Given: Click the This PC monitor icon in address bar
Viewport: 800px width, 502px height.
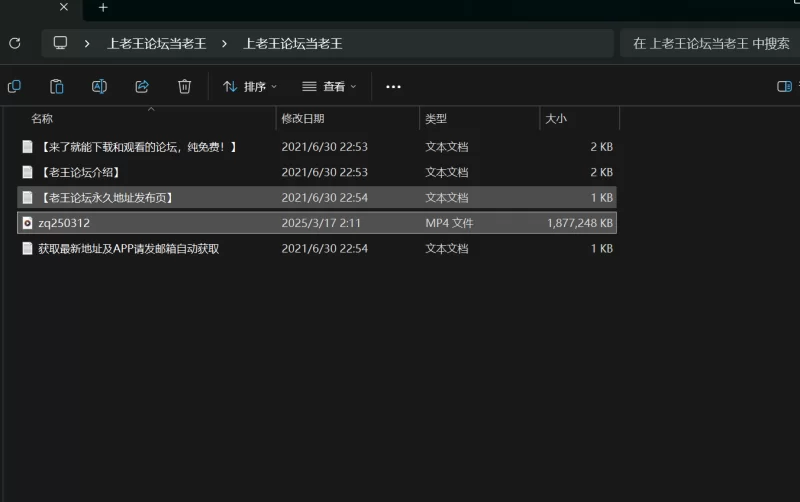Looking at the screenshot, I should point(61,43).
